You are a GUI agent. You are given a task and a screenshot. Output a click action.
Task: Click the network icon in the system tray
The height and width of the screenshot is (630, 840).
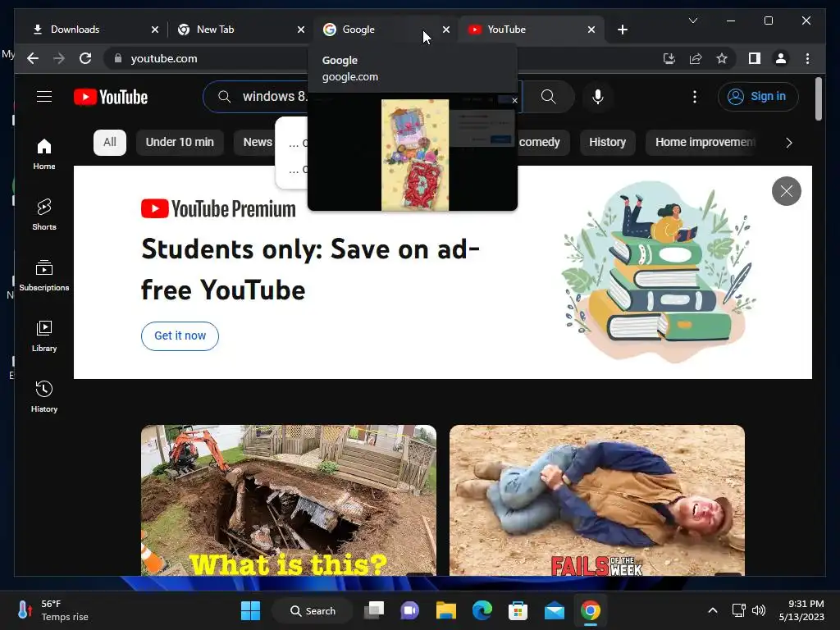coord(739,610)
